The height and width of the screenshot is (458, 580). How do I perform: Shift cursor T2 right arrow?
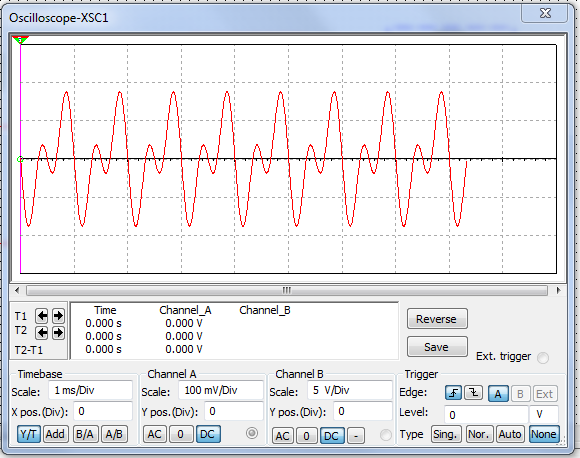[x=58, y=333]
